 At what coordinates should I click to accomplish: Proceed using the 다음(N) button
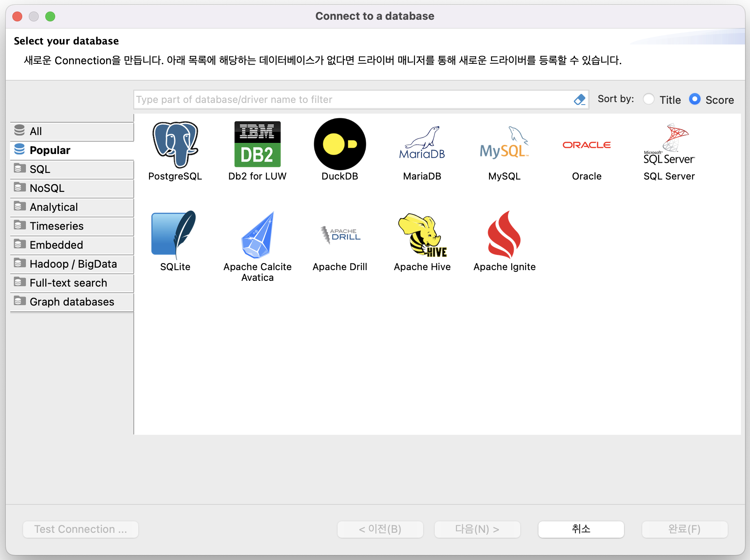pyautogui.click(x=477, y=530)
